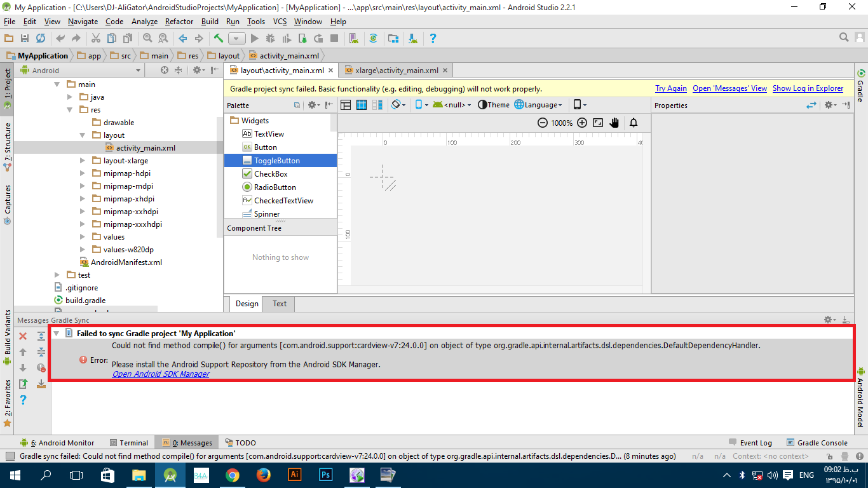Click the Save All floppy disk icon
The image size is (868, 488).
25,38
